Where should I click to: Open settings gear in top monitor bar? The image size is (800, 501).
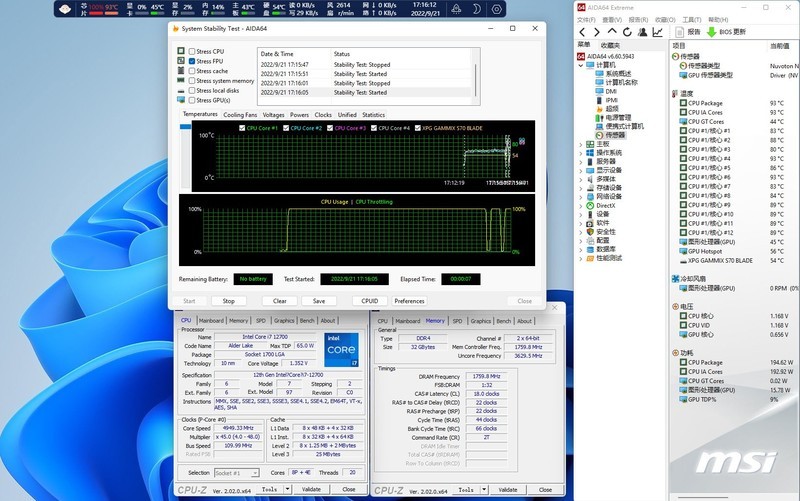496,9
